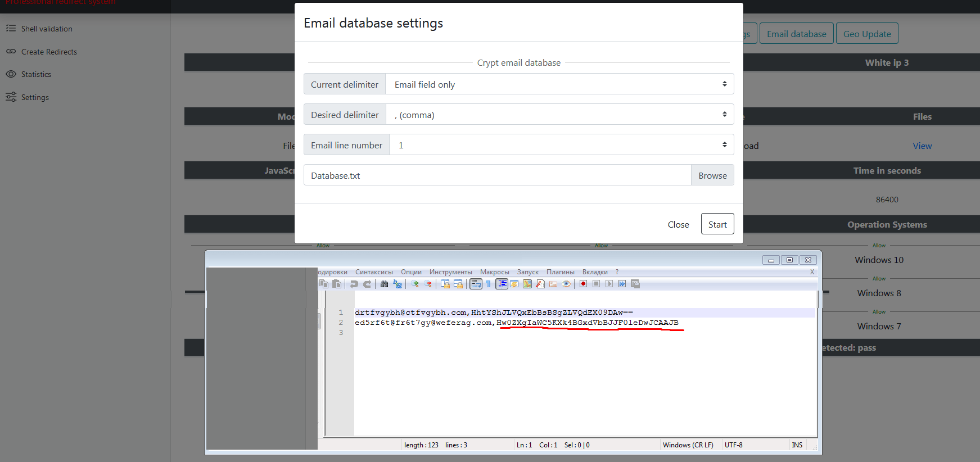Click the View link under Files
This screenshot has height=462, width=980.
click(x=922, y=146)
